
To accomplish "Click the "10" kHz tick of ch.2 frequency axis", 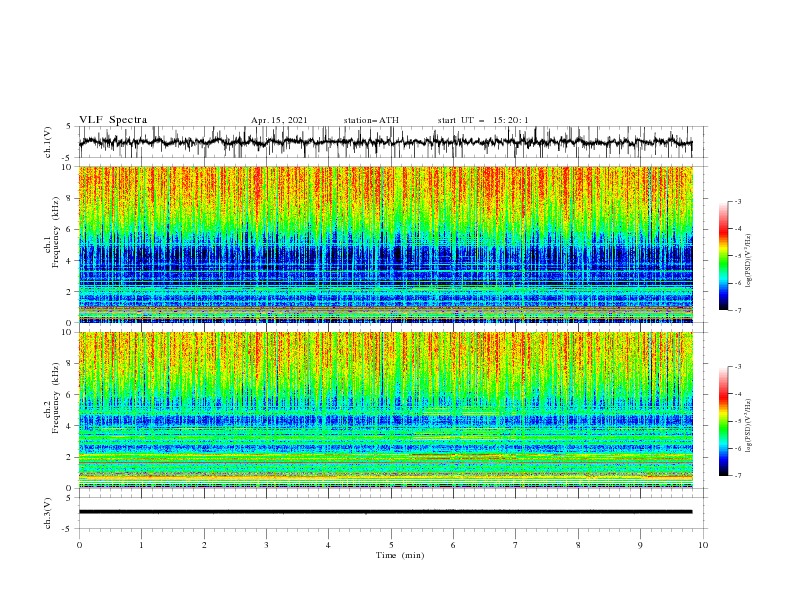I will [x=69, y=332].
